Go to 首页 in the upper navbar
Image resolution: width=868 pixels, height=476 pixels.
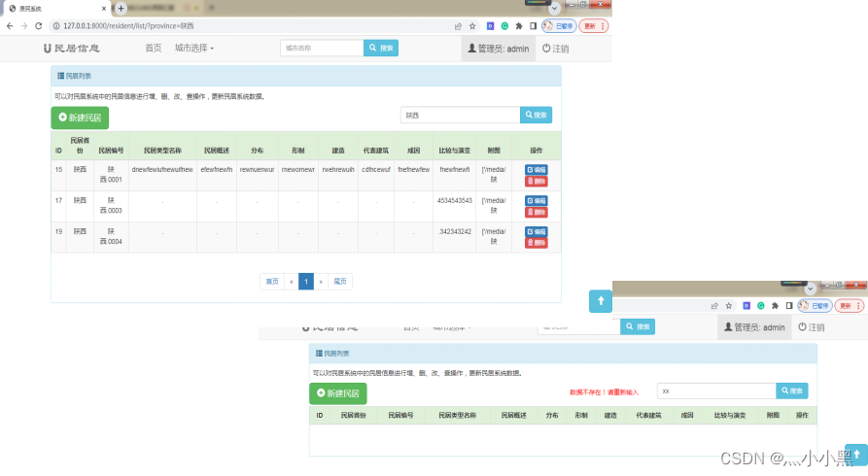tap(154, 49)
